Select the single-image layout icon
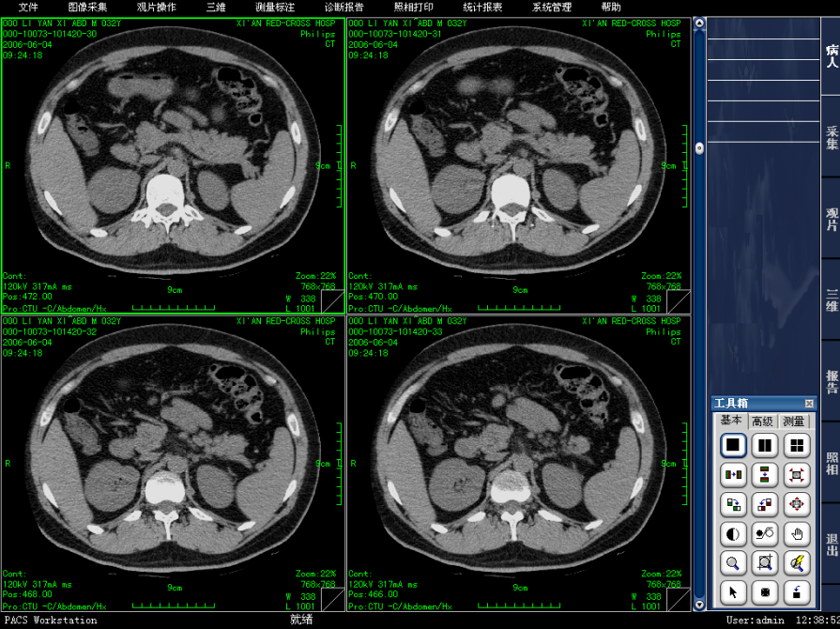Viewport: 840px width, 629px height. (x=733, y=445)
